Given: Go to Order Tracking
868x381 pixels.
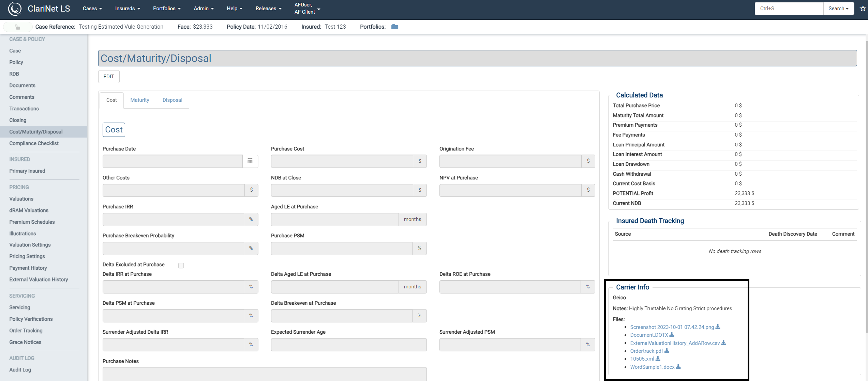Looking at the screenshot, I should [26, 331].
